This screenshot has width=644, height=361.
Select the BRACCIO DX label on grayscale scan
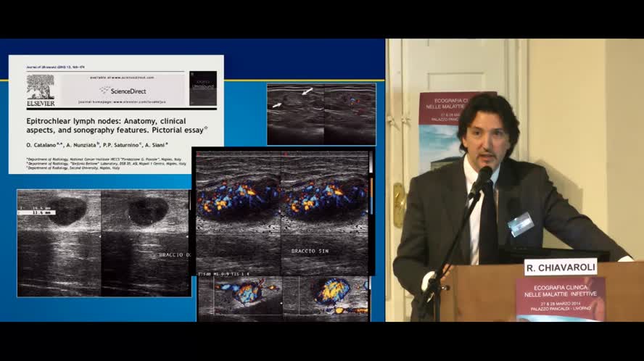(174, 255)
